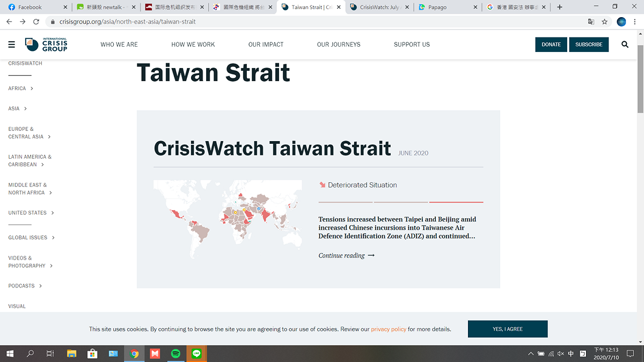Viewport: 644px width, 362px height.
Task: Open the privacy policy link
Action: coord(389,329)
